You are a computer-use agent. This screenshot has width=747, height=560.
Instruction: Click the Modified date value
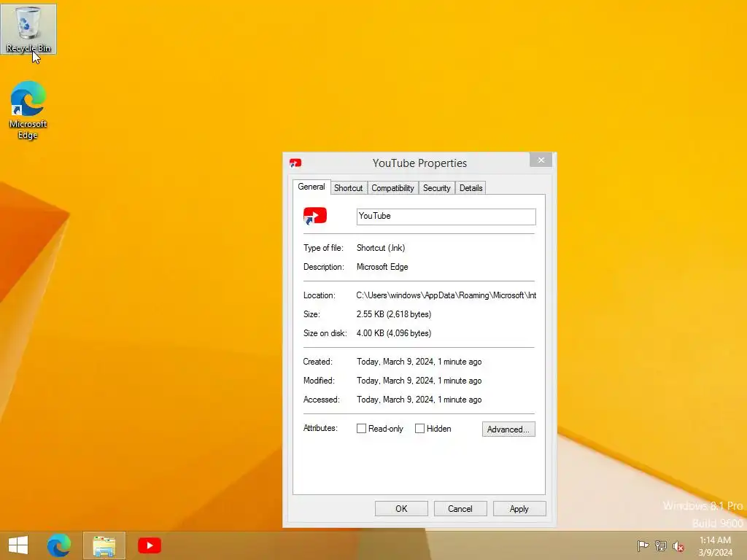point(419,381)
